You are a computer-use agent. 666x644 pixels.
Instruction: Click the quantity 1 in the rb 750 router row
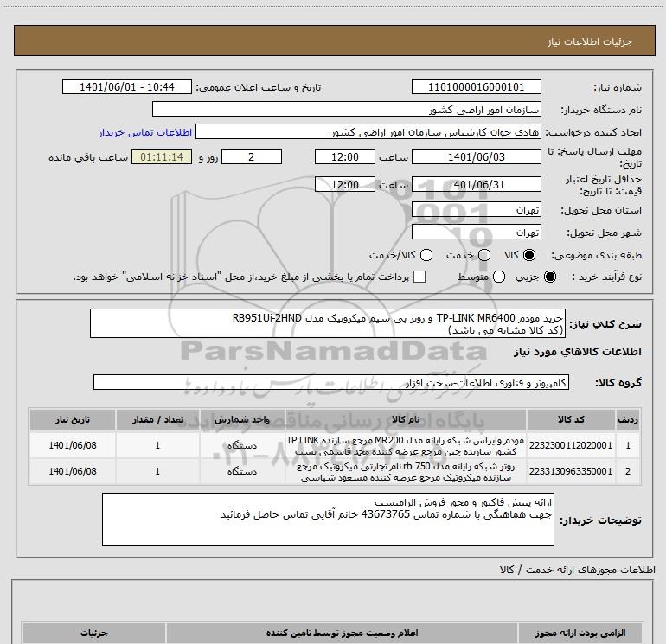coord(157,471)
